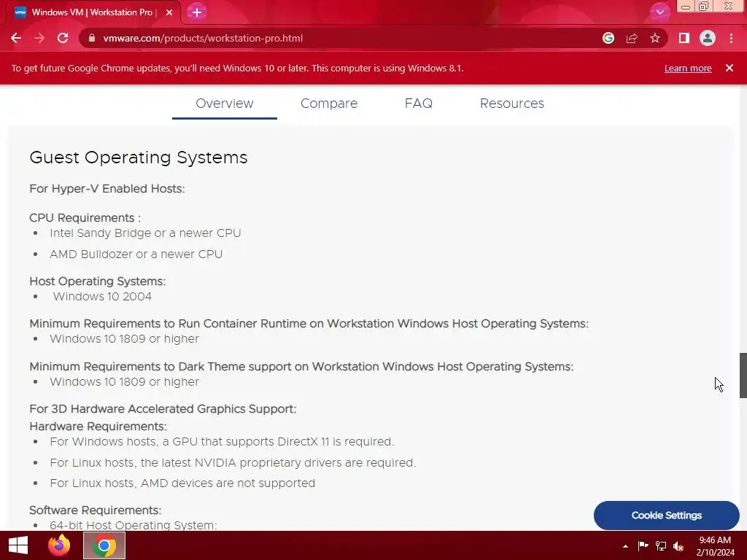Click the Dark Theme support requirements heading
The width and height of the screenshot is (747, 560).
[301, 366]
